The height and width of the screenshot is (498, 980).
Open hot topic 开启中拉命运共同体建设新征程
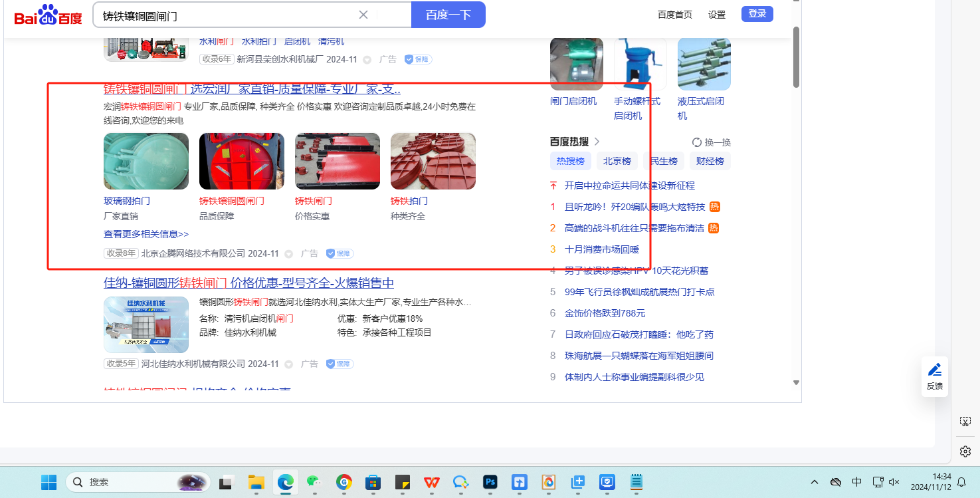point(630,186)
